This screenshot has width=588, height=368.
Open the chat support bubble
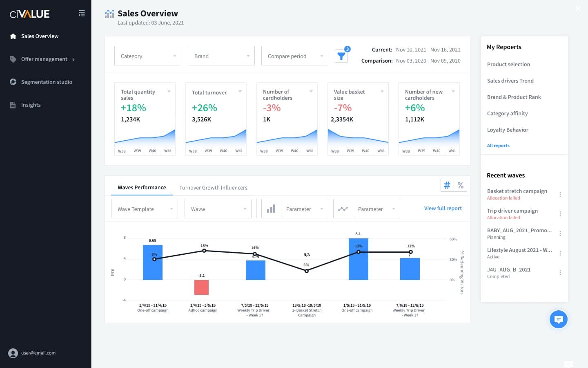(559, 319)
